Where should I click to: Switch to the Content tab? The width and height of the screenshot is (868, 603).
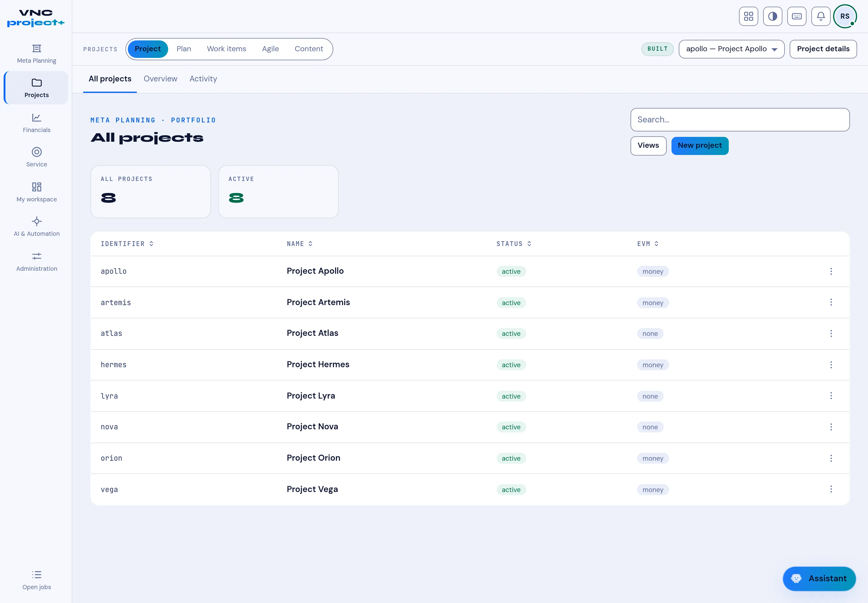click(x=309, y=49)
